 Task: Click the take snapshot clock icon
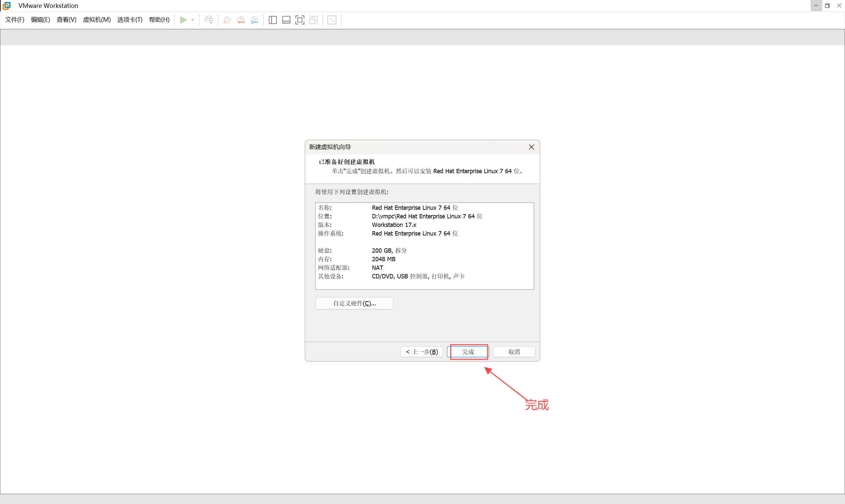pyautogui.click(x=227, y=20)
